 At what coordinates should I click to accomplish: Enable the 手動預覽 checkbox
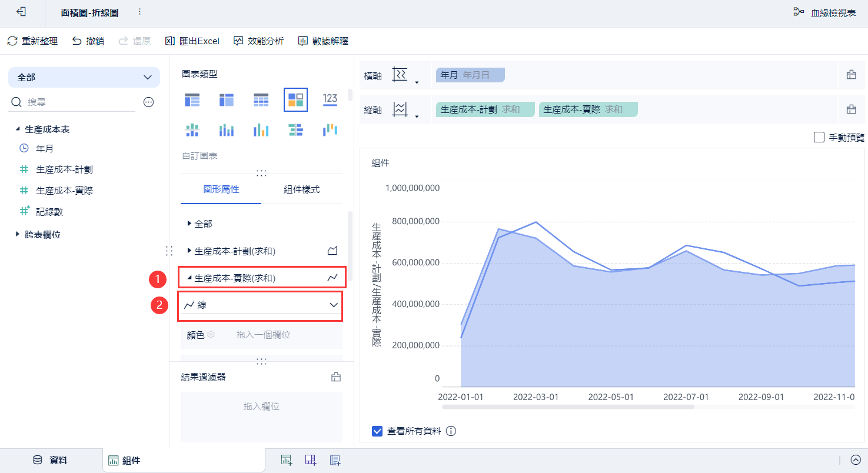819,137
